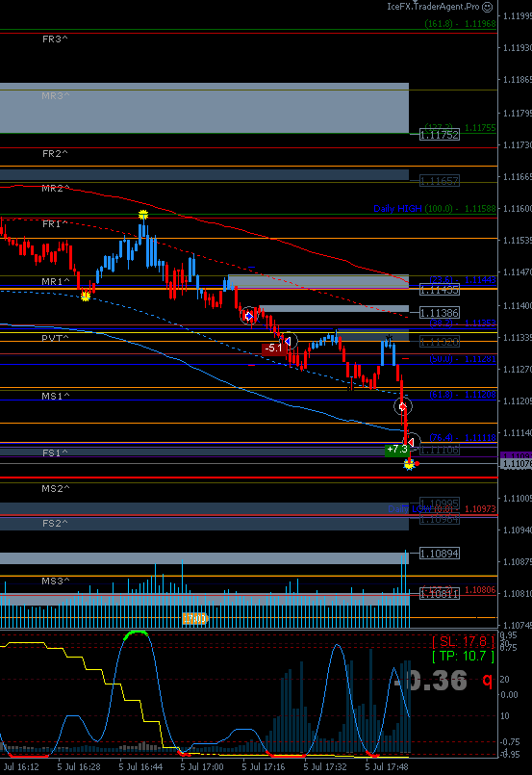Viewport: 532px width, 775px height.
Task: Click the large grey MR3^ supply zone rectangle
Action: (x=204, y=108)
